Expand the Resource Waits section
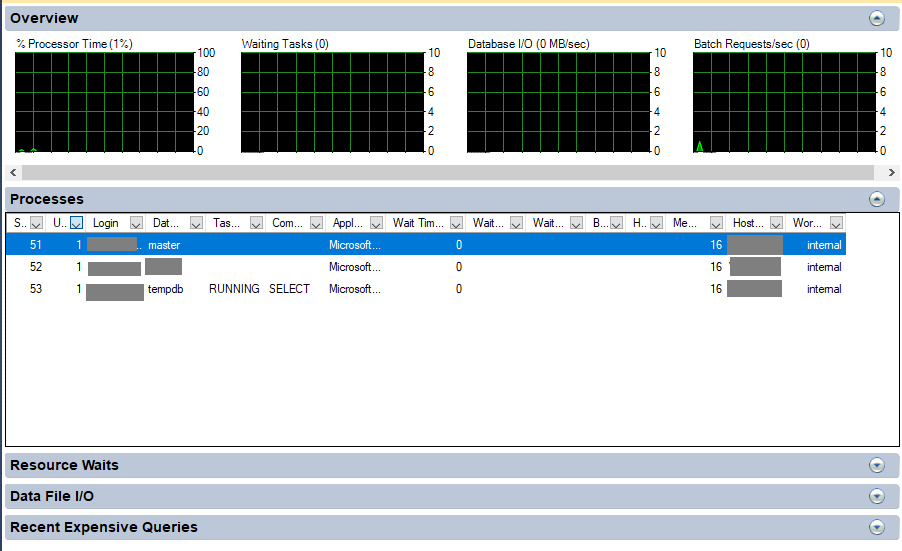 click(877, 465)
